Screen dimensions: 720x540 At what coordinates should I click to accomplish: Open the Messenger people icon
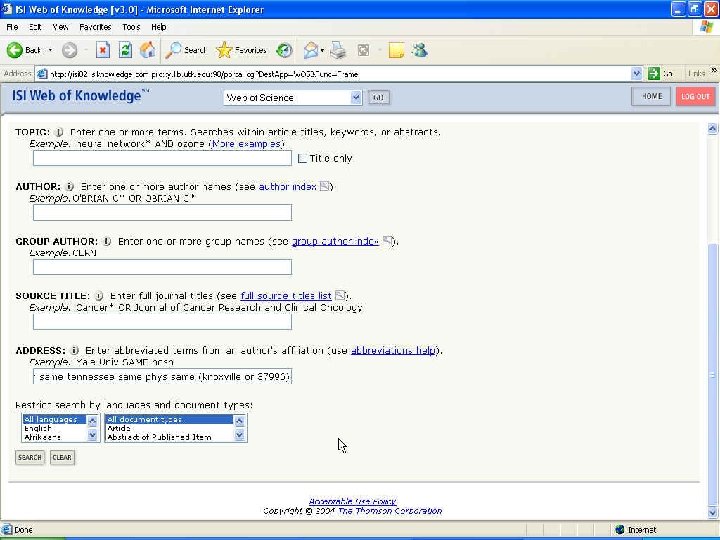tap(420, 50)
